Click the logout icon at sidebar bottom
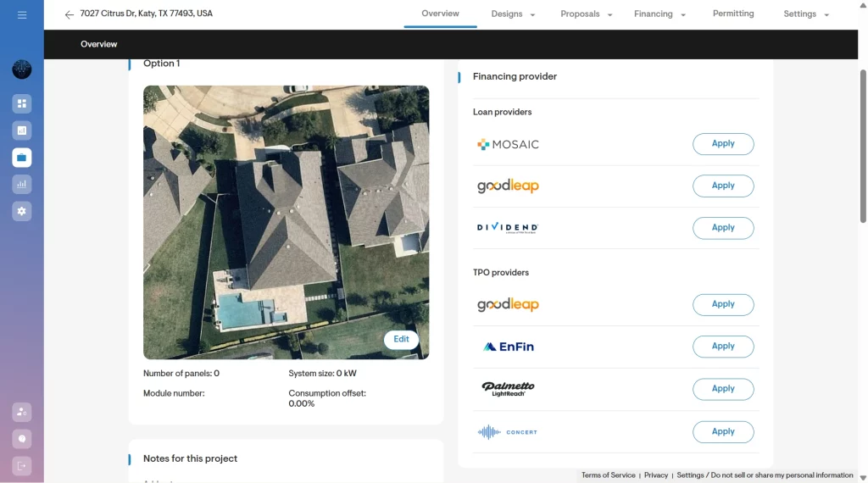The height and width of the screenshot is (483, 868). click(x=22, y=465)
